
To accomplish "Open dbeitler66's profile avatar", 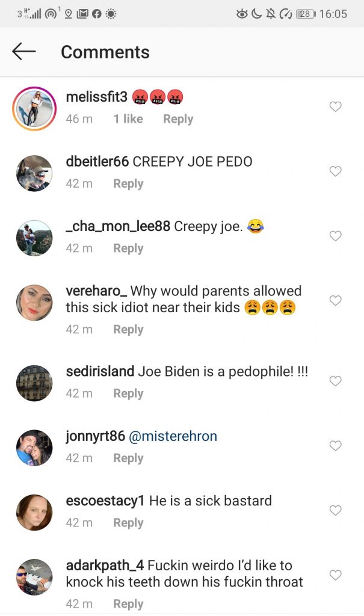I will (x=34, y=173).
